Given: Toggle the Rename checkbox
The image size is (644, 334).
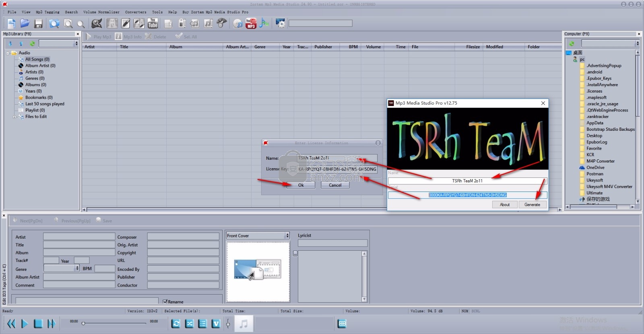Looking at the screenshot, I should [x=165, y=301].
